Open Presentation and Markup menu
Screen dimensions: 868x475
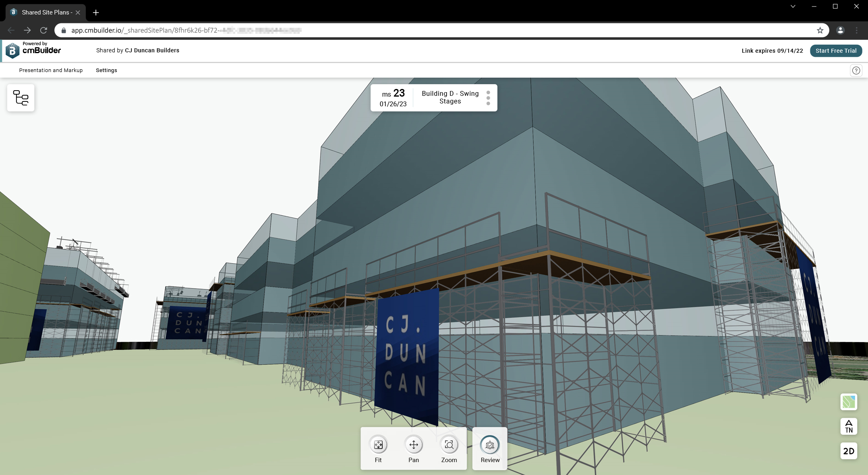(x=51, y=70)
